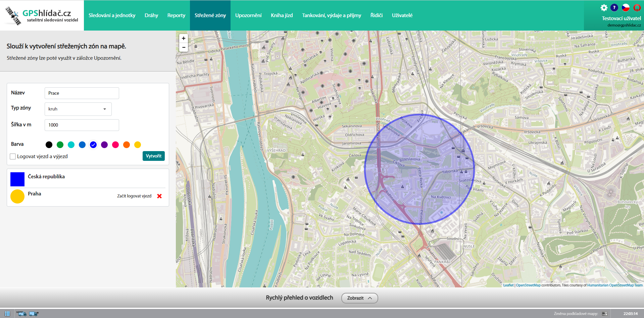Click the Česká republika zone name
Image resolution: width=644 pixels, height=318 pixels.
(46, 177)
